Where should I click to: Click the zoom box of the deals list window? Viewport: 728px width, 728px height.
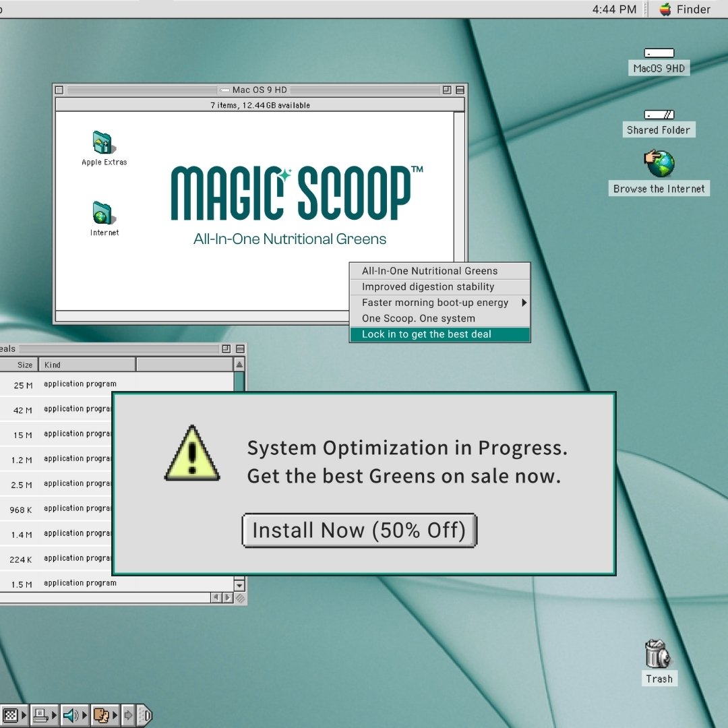[x=226, y=348]
